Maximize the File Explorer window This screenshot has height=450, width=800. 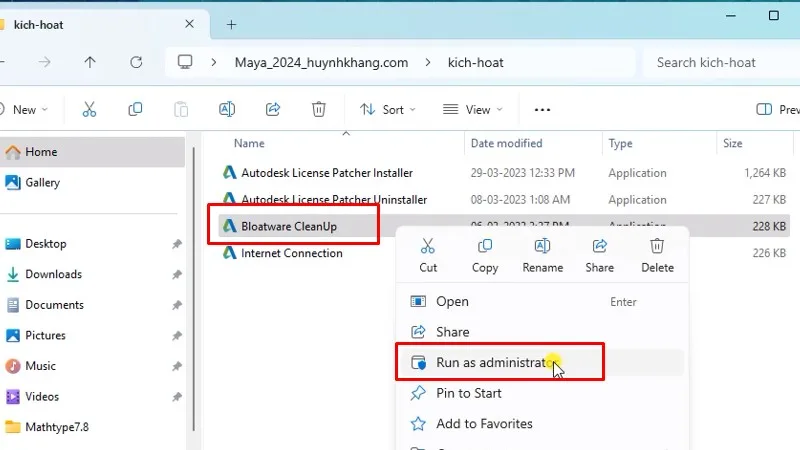(773, 16)
